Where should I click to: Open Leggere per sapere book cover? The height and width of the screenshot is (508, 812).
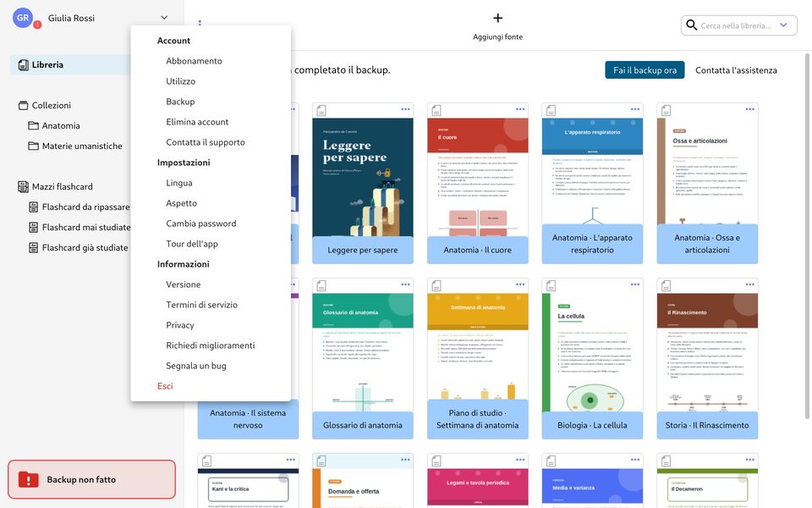(x=363, y=177)
